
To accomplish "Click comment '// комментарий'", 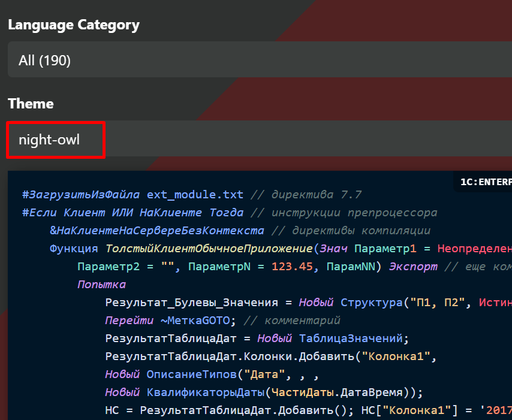I will (292, 321).
